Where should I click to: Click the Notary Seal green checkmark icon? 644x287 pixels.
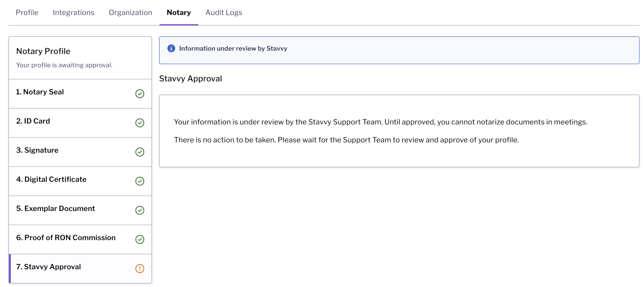click(140, 94)
